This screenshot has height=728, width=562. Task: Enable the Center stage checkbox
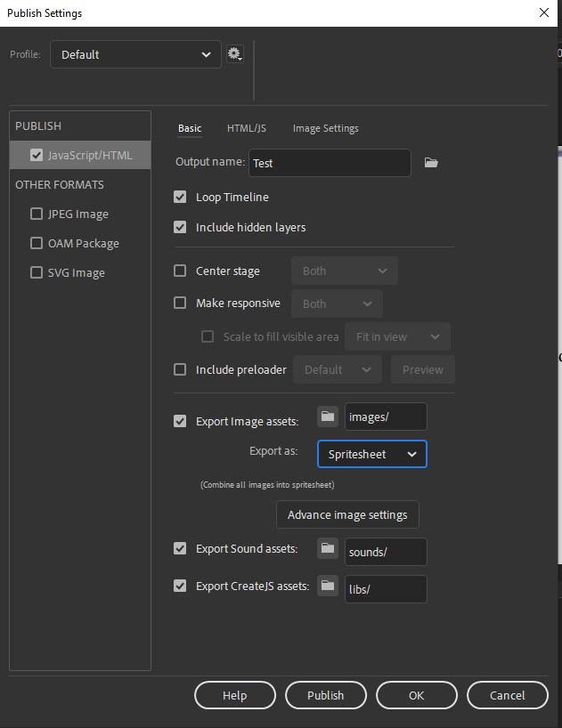coord(180,271)
